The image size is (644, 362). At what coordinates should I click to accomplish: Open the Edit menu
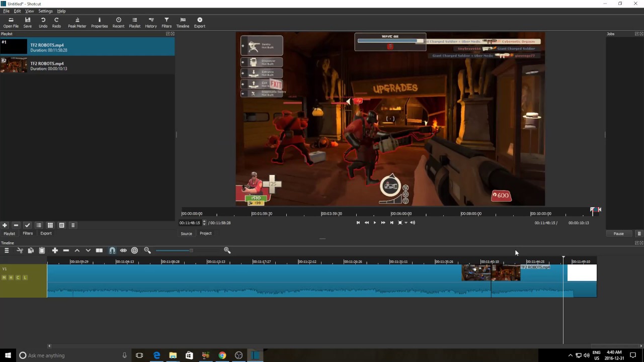tap(17, 11)
